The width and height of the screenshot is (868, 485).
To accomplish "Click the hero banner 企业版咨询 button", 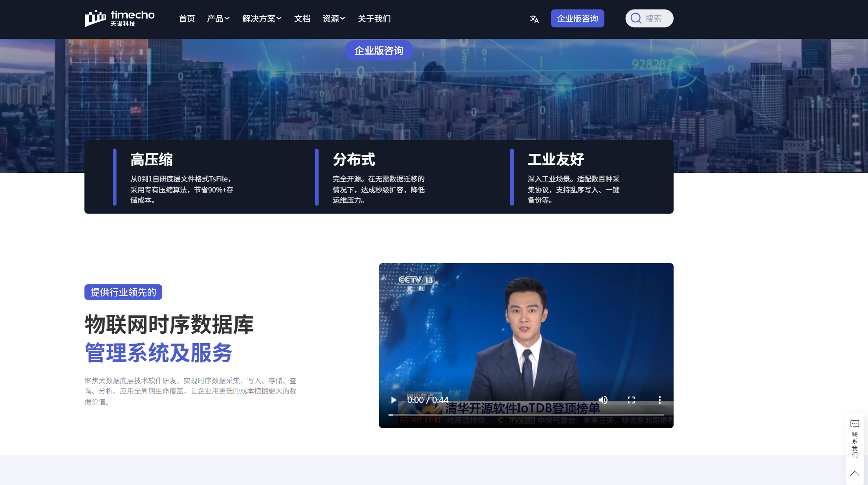I will coord(379,50).
